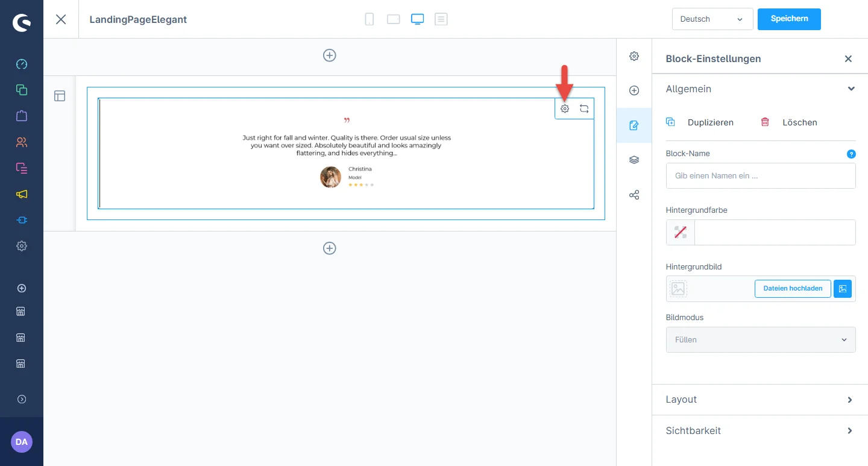Image resolution: width=868 pixels, height=466 pixels.
Task: Collapse the Allgemein section
Action: (x=851, y=89)
